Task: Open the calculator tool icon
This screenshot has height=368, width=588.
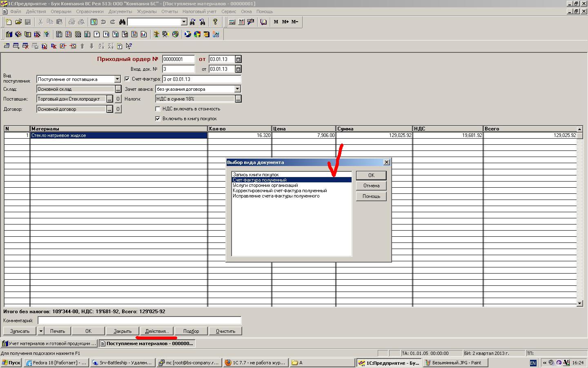Action: click(232, 22)
